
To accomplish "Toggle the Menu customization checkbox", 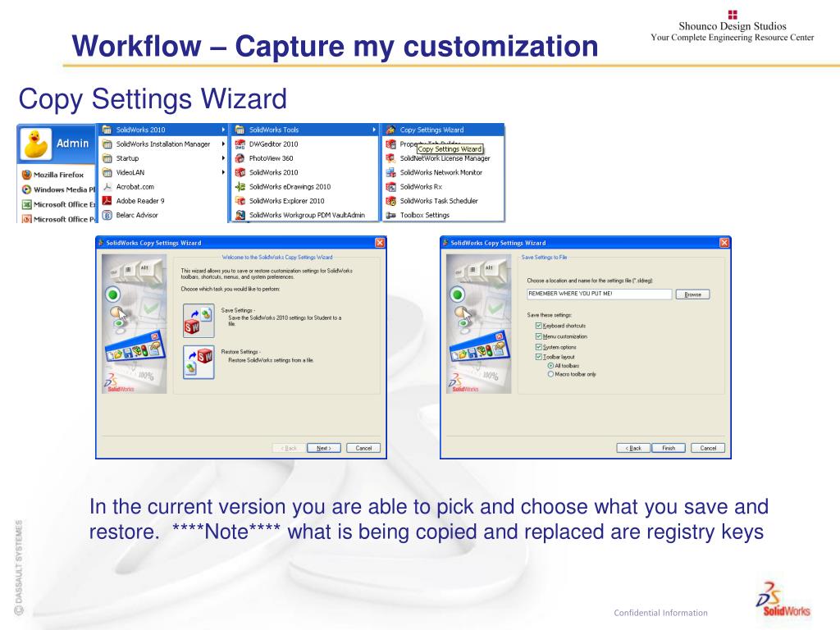I will 538,336.
